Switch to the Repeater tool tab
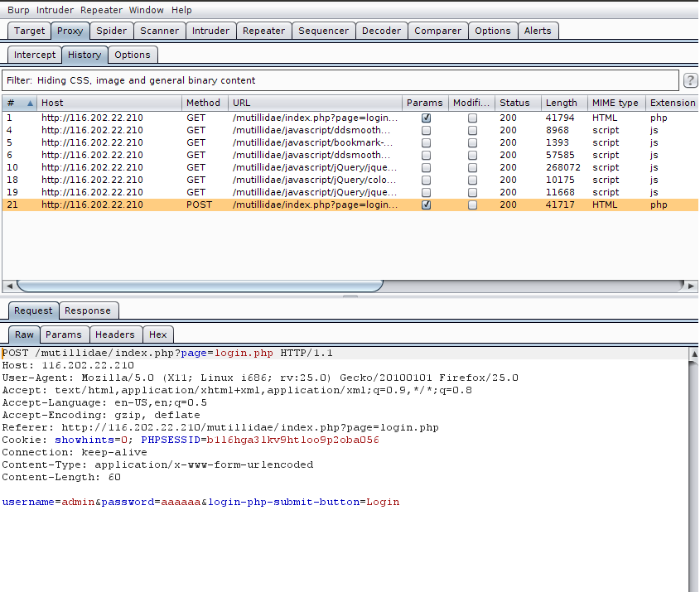This screenshot has width=700, height=592. tap(263, 31)
